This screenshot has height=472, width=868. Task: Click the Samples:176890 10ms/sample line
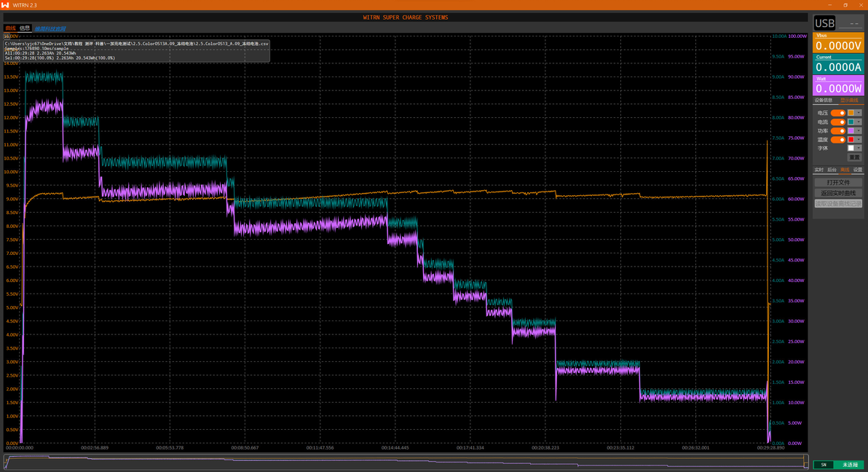point(36,48)
